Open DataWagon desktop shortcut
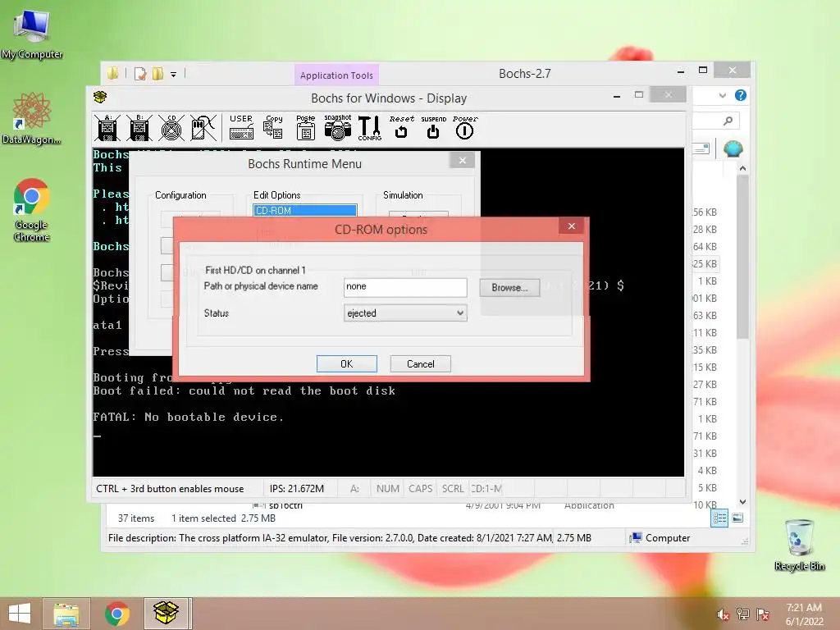 (x=32, y=118)
